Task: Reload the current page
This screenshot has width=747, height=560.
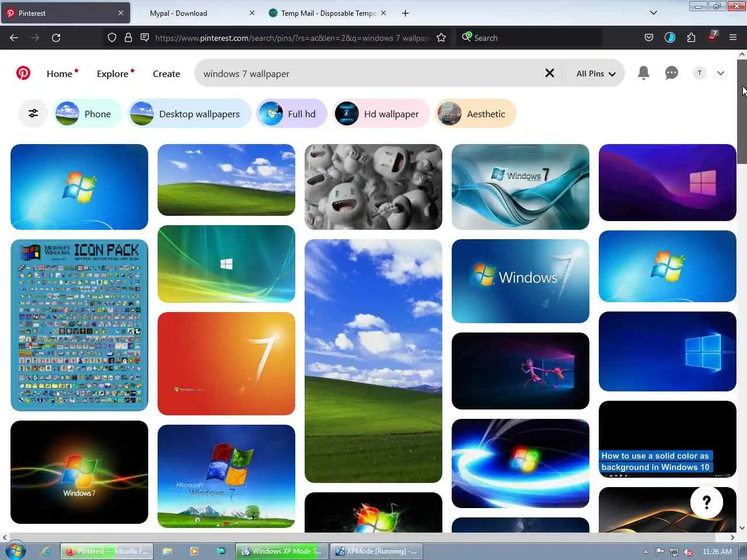Action: point(56,37)
